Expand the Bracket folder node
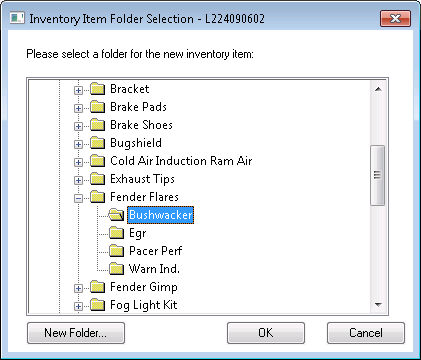This screenshot has height=360, width=421. pyautogui.click(x=78, y=90)
